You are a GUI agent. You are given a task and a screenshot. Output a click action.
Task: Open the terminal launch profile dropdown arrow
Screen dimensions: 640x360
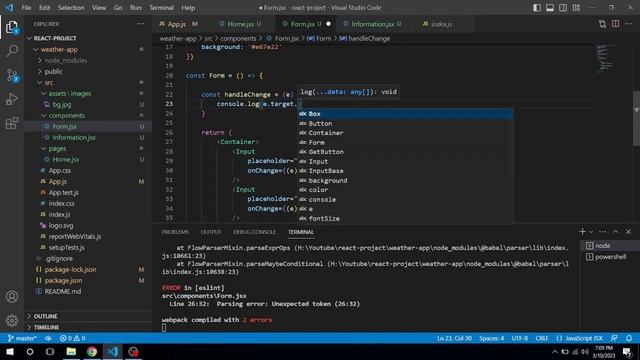(591, 232)
